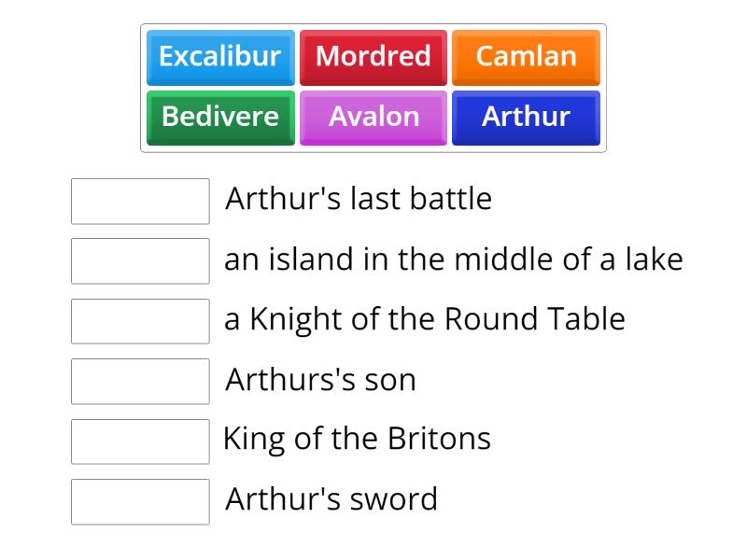This screenshot has height=560, width=747.
Task: Click the clue text Arthur's last battle
Action: point(359,198)
